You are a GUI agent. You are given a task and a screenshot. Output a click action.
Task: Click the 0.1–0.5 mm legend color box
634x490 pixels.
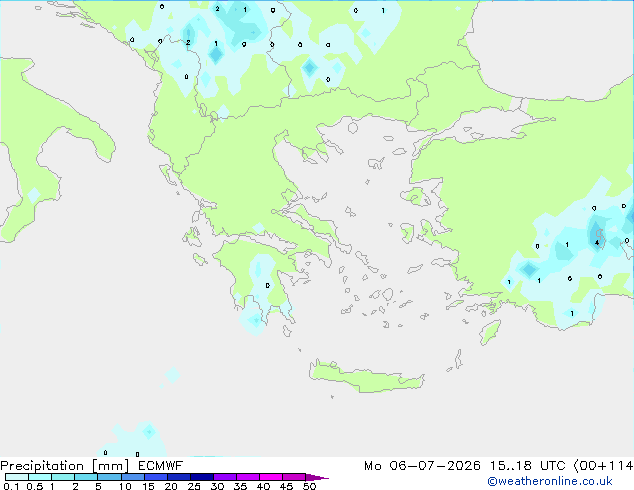(x=17, y=477)
